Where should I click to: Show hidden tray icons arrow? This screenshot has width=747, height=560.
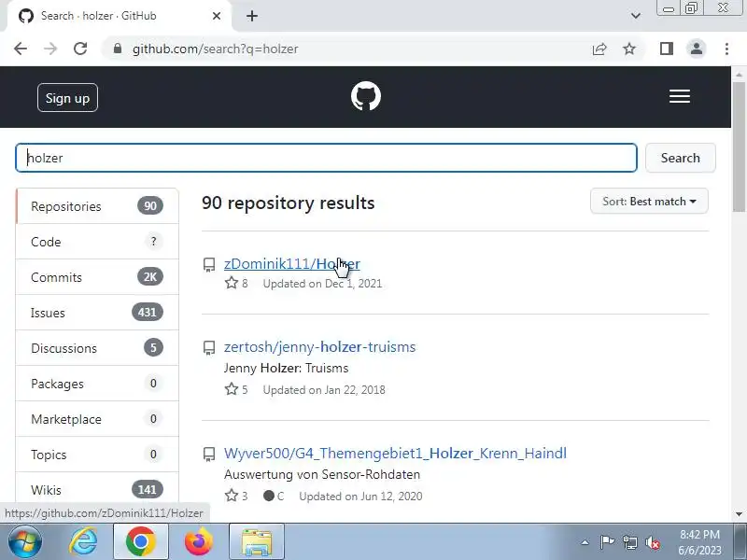(x=585, y=542)
